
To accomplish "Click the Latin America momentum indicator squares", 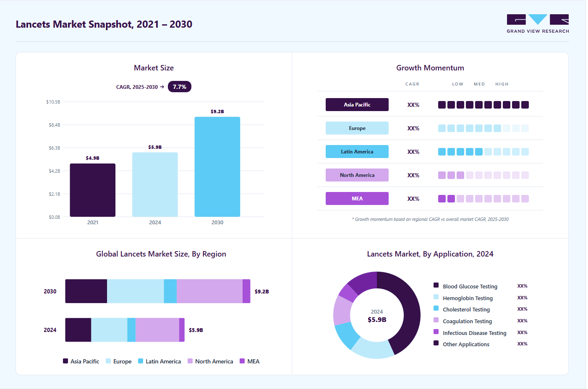I will (x=483, y=152).
